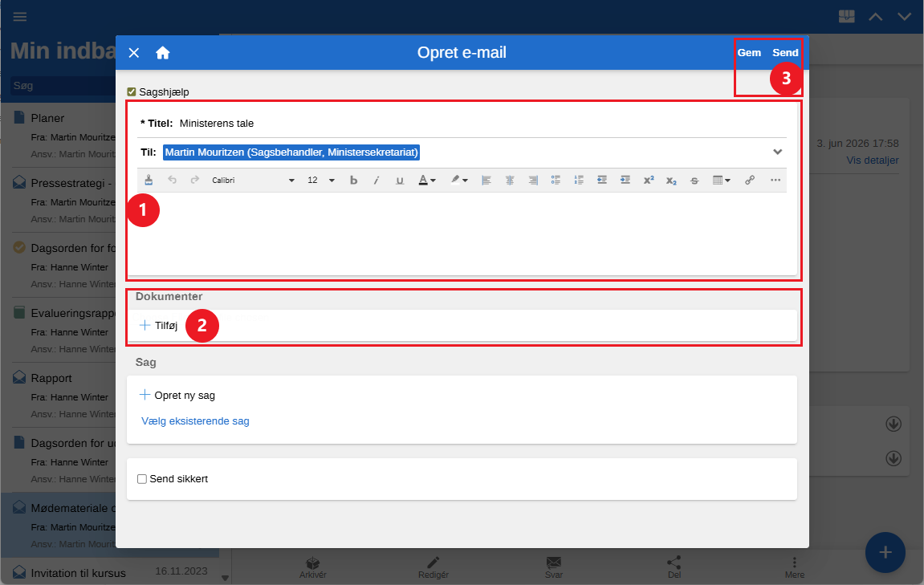Toggle italic formatting

click(377, 181)
